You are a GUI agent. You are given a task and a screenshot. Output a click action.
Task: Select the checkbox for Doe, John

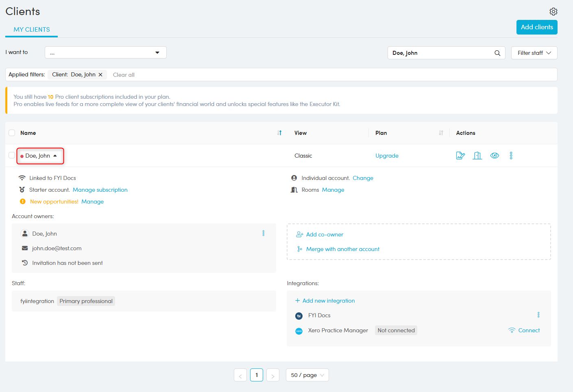click(12, 156)
